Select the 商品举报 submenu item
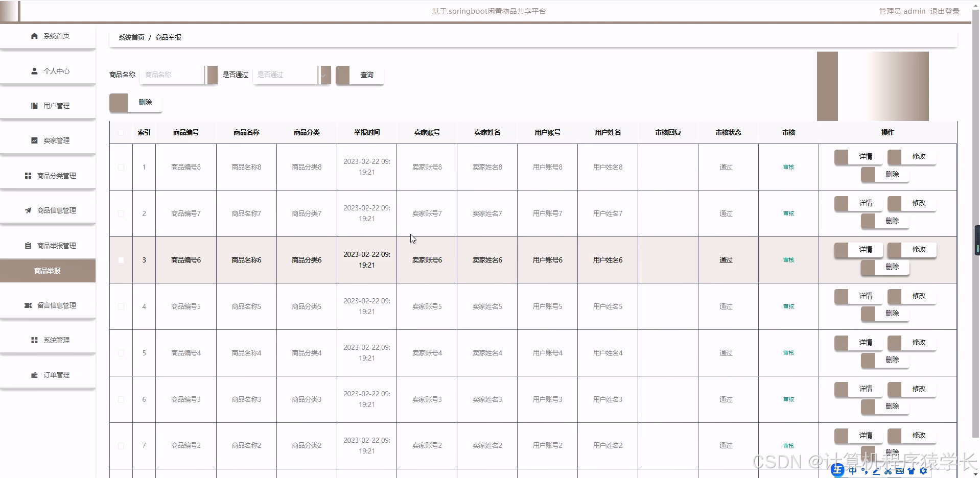 pyautogui.click(x=48, y=271)
